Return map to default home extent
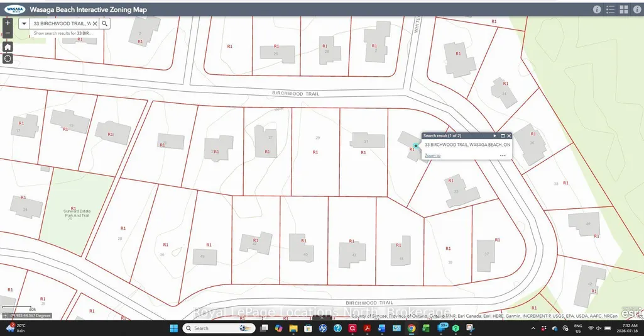This screenshot has width=644, height=336. 8,47
